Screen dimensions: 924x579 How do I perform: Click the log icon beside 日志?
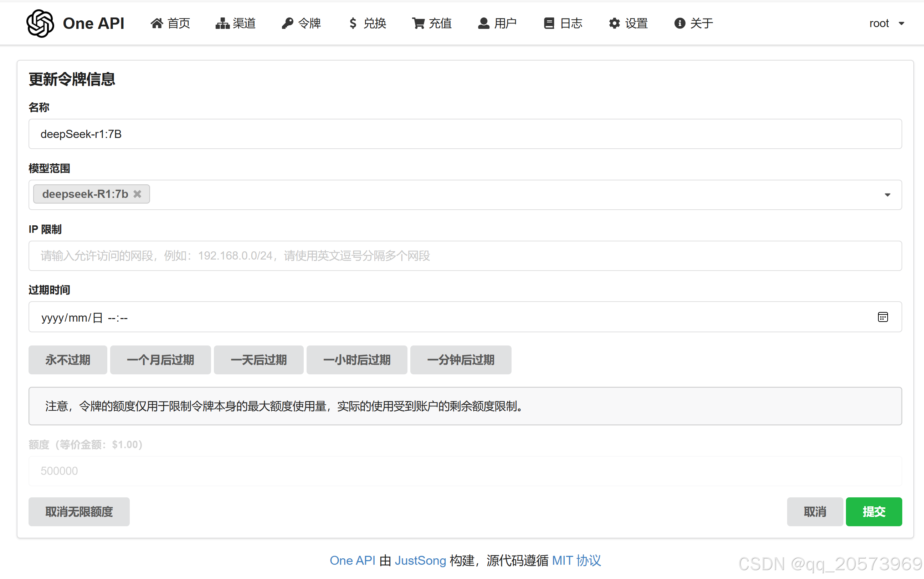click(549, 23)
